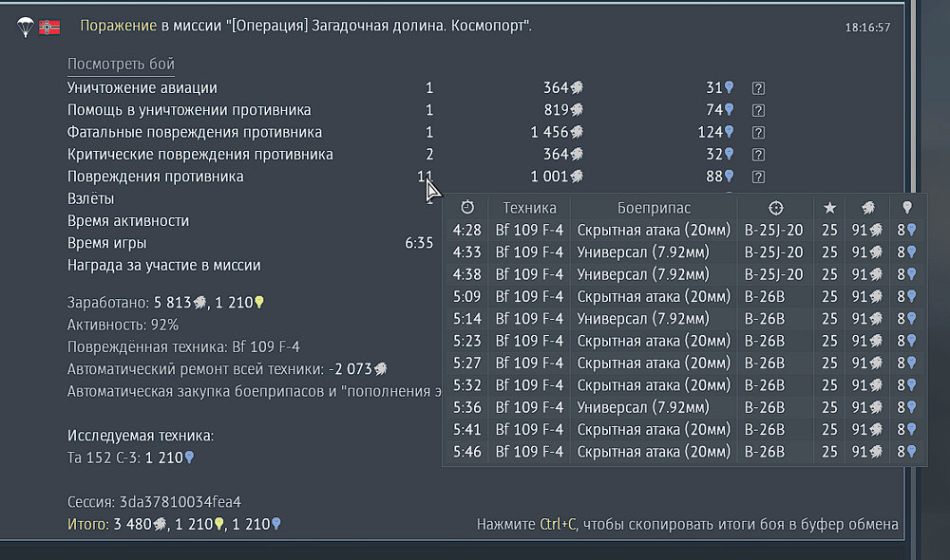This screenshot has width=950, height=560.
Task: Open help icon for 'Фатальные повреждения противника'
Action: click(x=758, y=133)
